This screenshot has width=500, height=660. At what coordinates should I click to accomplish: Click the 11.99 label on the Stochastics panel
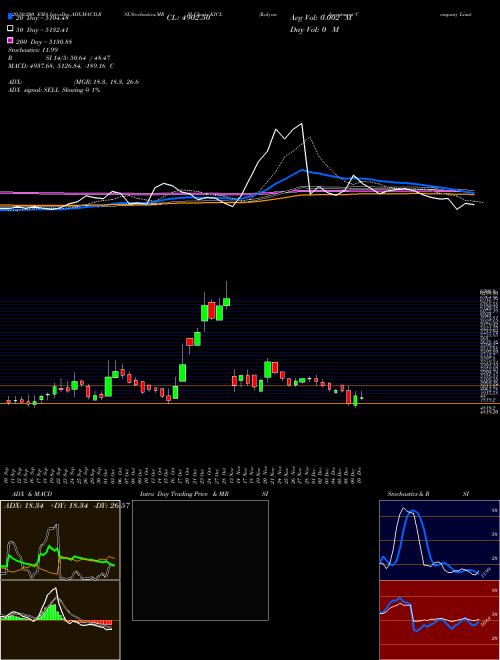485,572
